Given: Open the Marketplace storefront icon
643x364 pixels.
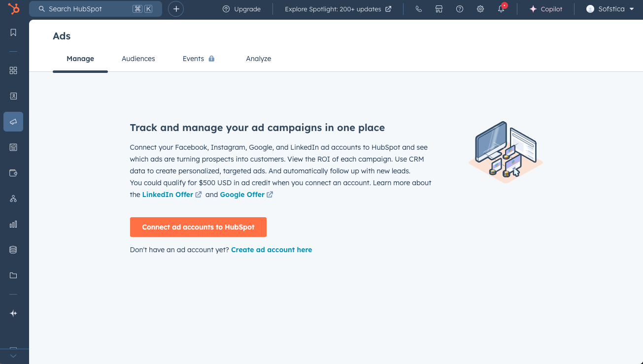Looking at the screenshot, I should [439, 9].
